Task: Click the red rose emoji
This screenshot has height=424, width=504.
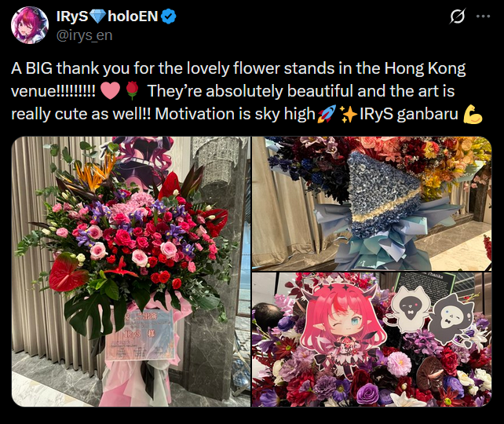Action: pos(132,91)
